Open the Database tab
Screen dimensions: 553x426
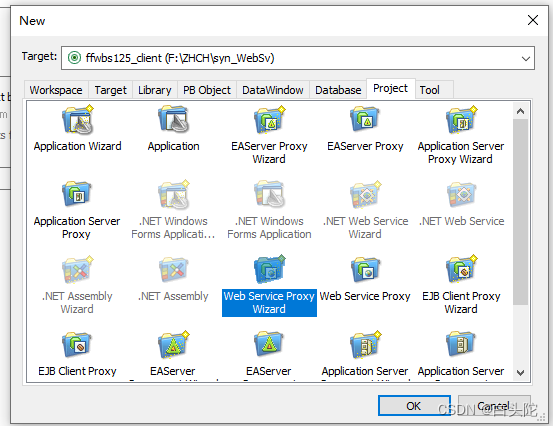(338, 90)
